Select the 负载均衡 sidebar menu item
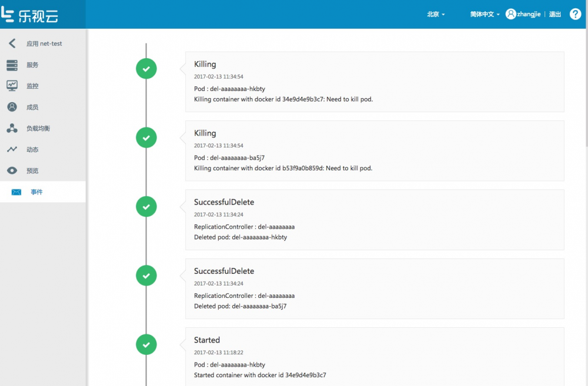 pos(42,129)
